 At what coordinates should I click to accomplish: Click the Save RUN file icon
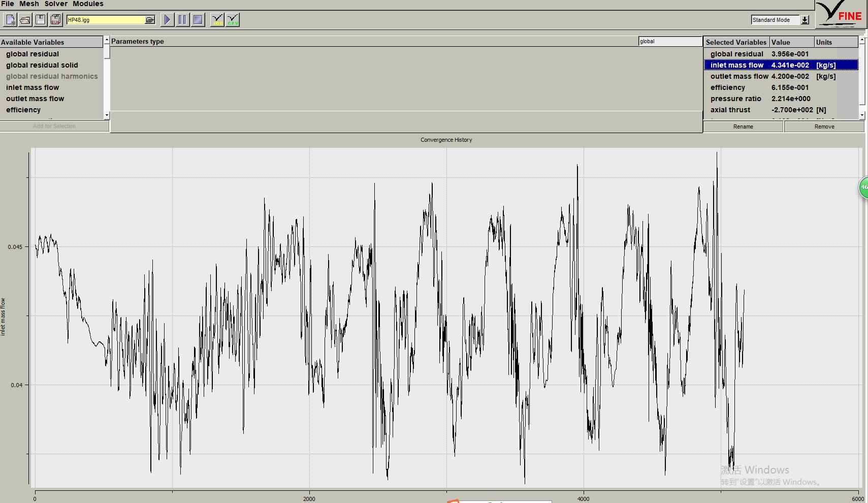coord(56,20)
